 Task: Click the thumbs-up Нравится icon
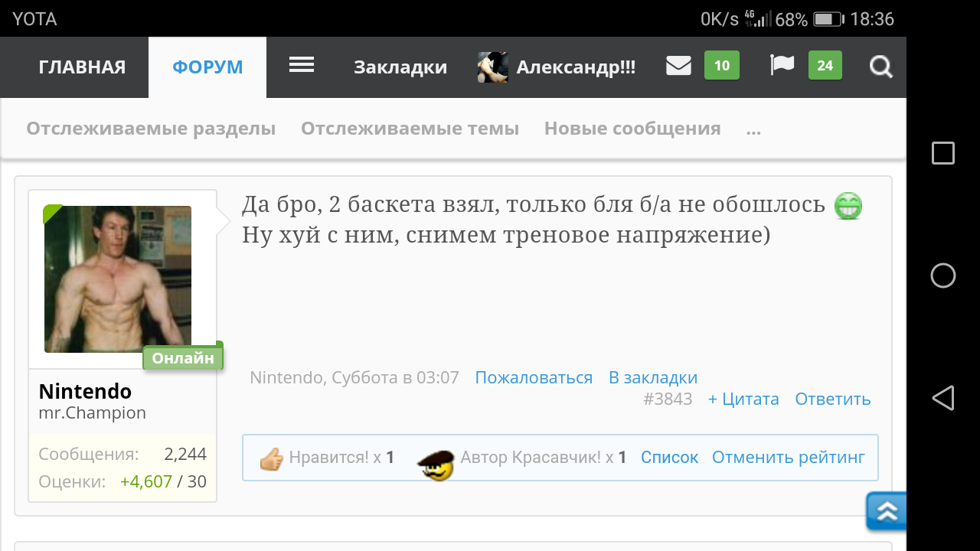[272, 457]
